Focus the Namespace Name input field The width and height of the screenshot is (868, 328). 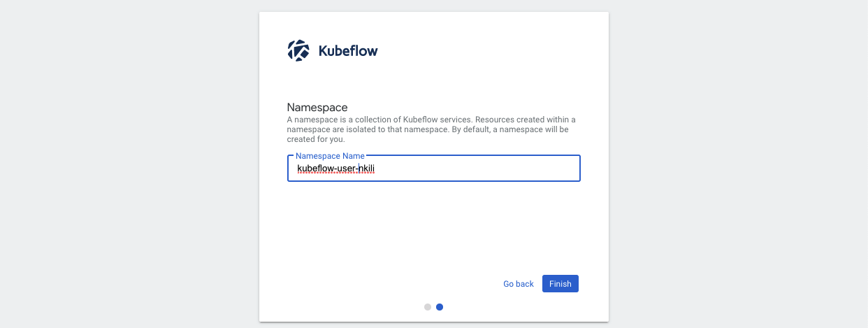[434, 169]
